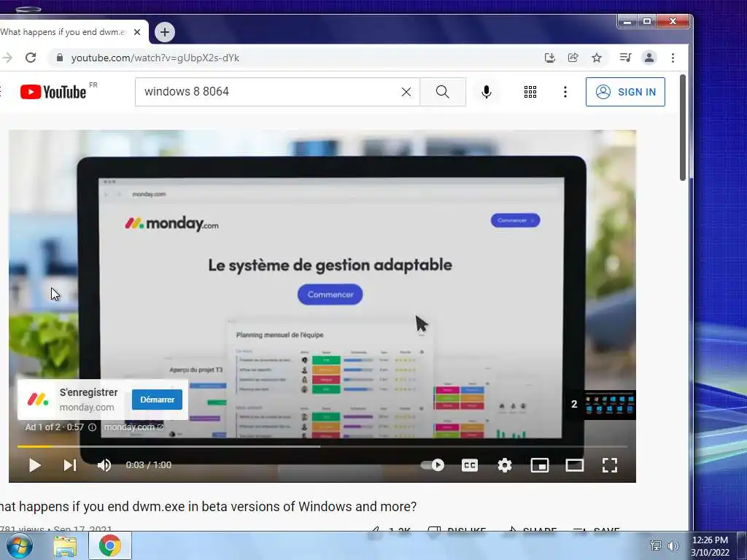Click the 0:03 / 1:00 time display

click(x=149, y=465)
